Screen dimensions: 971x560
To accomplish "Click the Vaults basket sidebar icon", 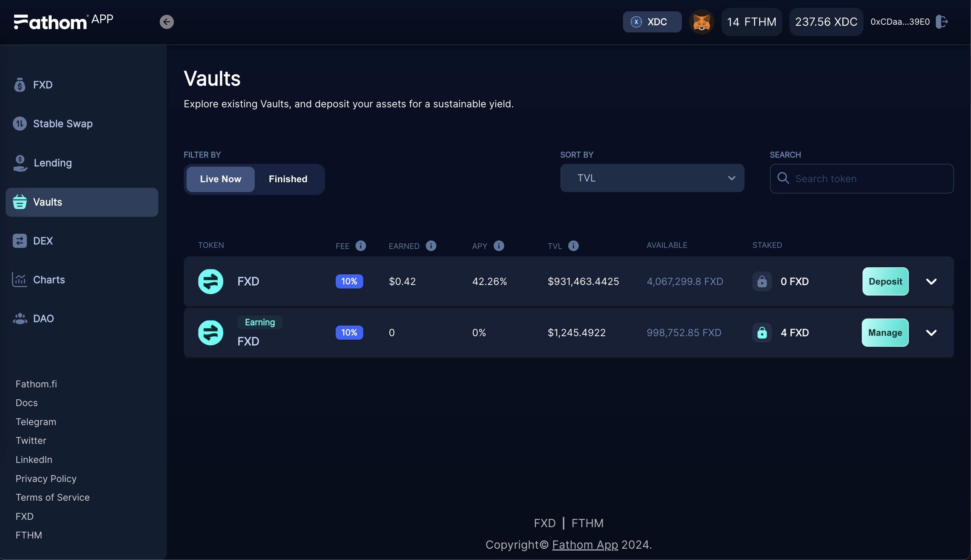I will point(20,202).
